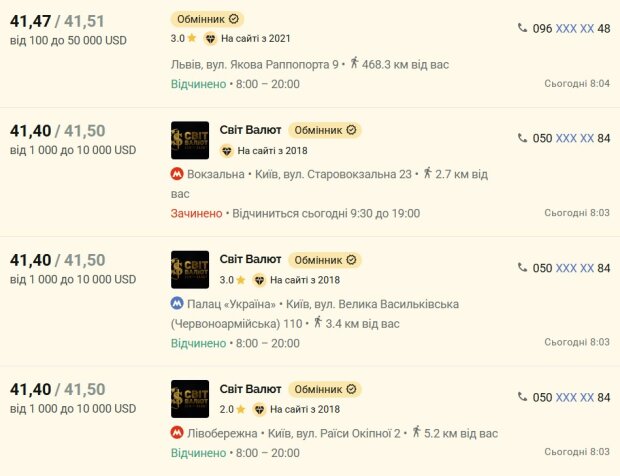The width and height of the screenshot is (620, 476).
Task: Click the Зачинено status text
Action: (x=197, y=213)
